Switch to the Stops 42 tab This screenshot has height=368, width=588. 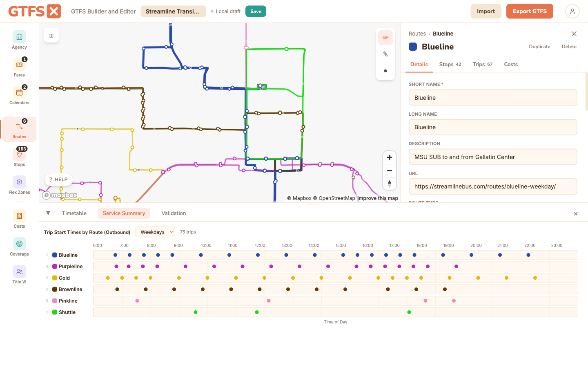(450, 64)
